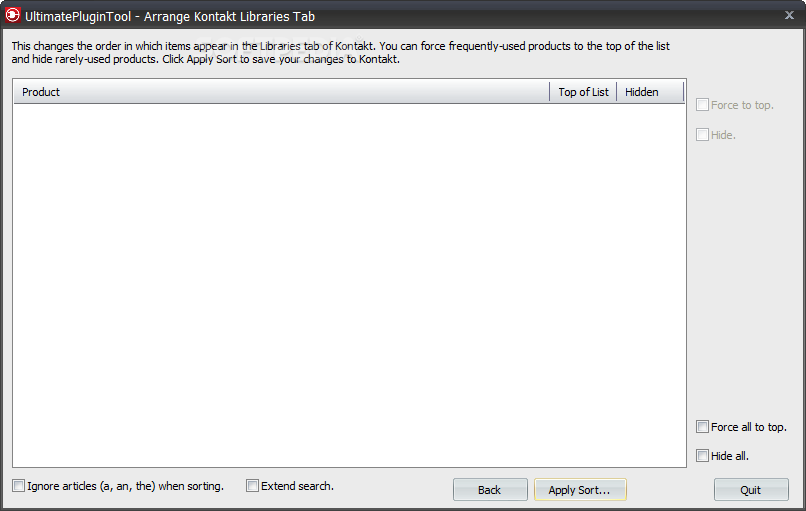Screen dimensions: 806x511
Task: Check the Hide all option
Action: pos(702,455)
